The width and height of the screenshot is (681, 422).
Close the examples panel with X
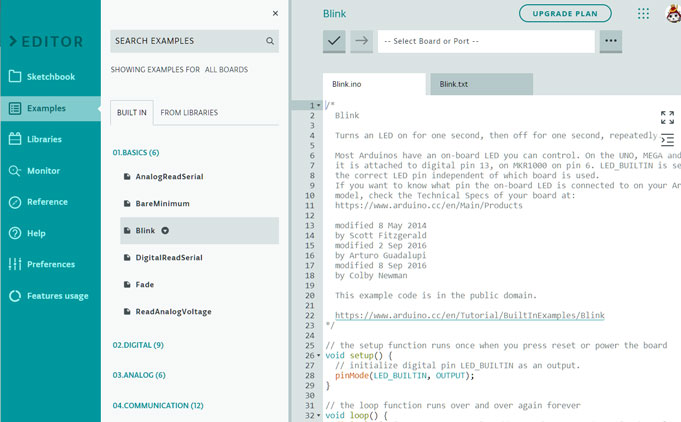275,13
